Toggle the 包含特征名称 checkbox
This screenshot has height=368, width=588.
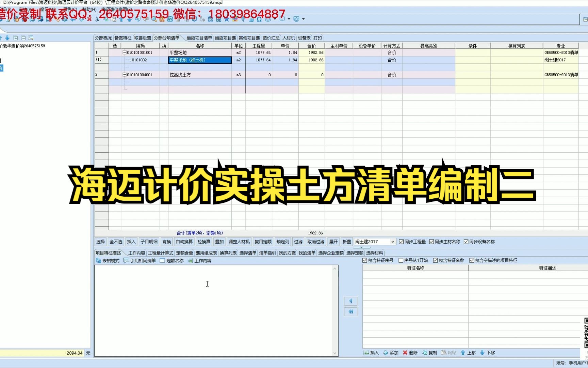435,260
